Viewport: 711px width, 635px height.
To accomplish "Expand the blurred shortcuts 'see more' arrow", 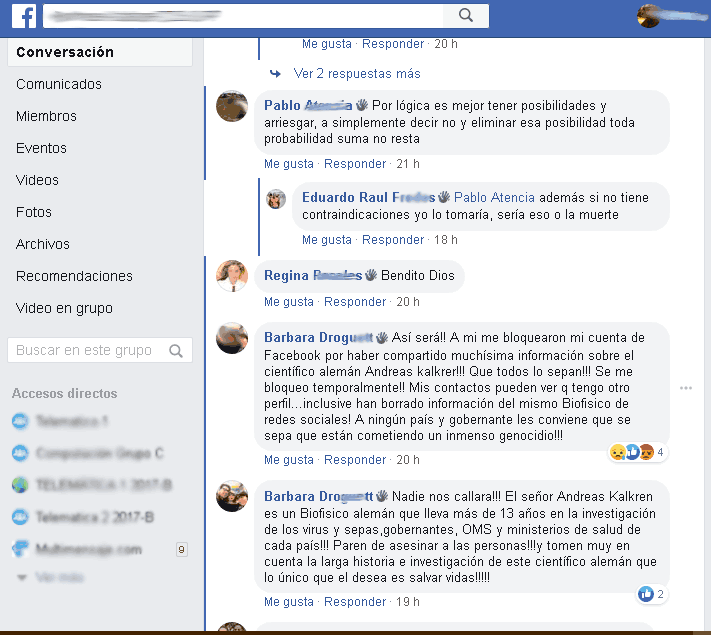I will click(21, 577).
